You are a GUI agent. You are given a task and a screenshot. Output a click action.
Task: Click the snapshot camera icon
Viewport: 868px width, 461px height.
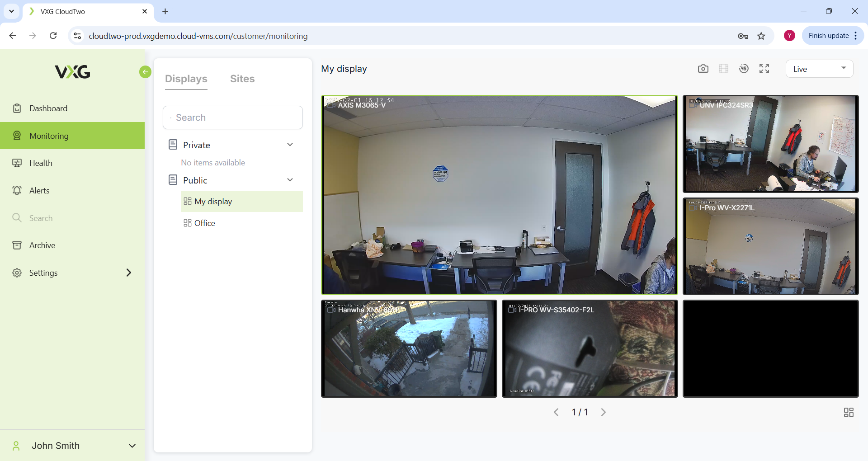click(703, 69)
